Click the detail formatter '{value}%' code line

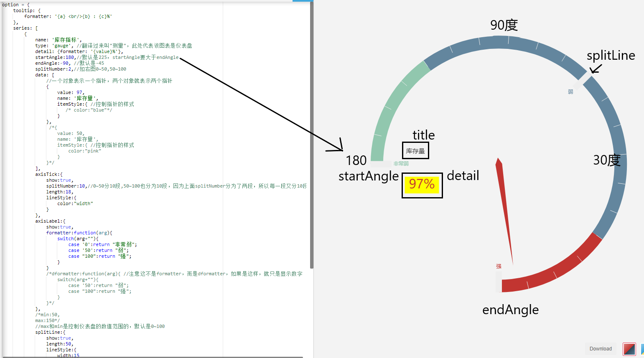tap(79, 51)
